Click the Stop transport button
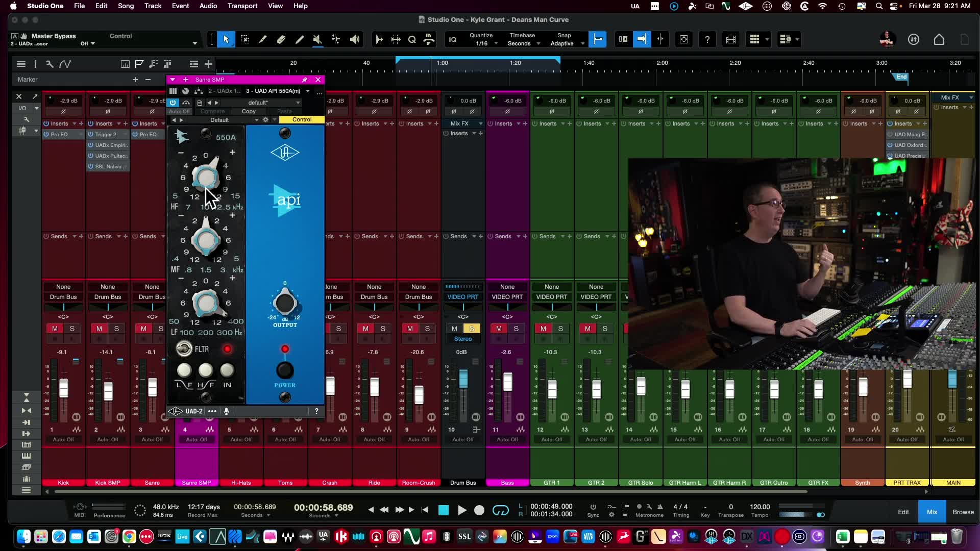The height and width of the screenshot is (551, 980). 444,510
